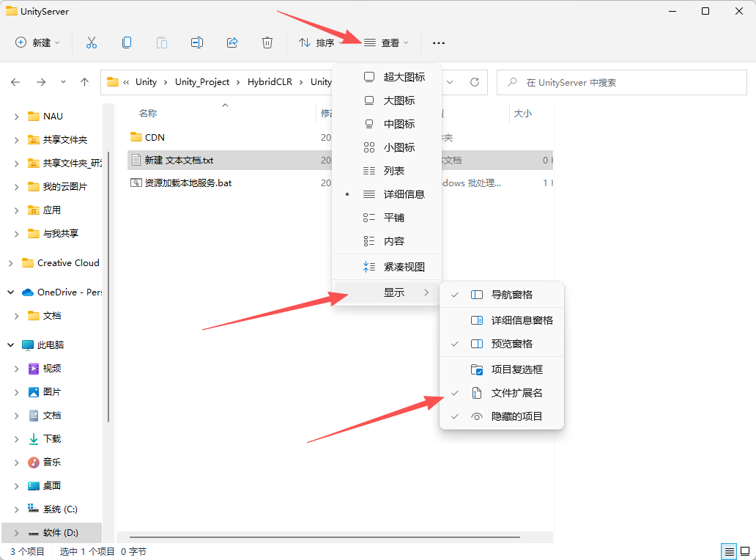Click the 查看 view button
The width and height of the screenshot is (756, 560).
click(386, 43)
